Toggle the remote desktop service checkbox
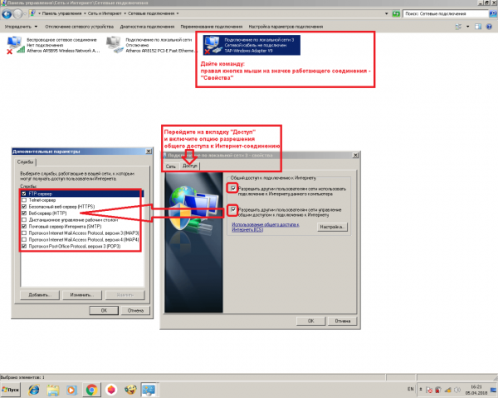The image size is (498, 398). click(24, 220)
